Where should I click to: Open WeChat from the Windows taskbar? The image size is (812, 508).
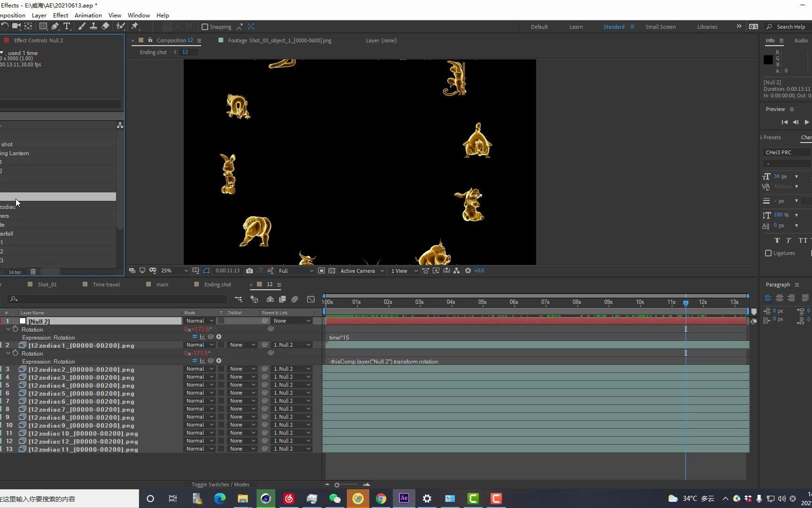point(335,499)
